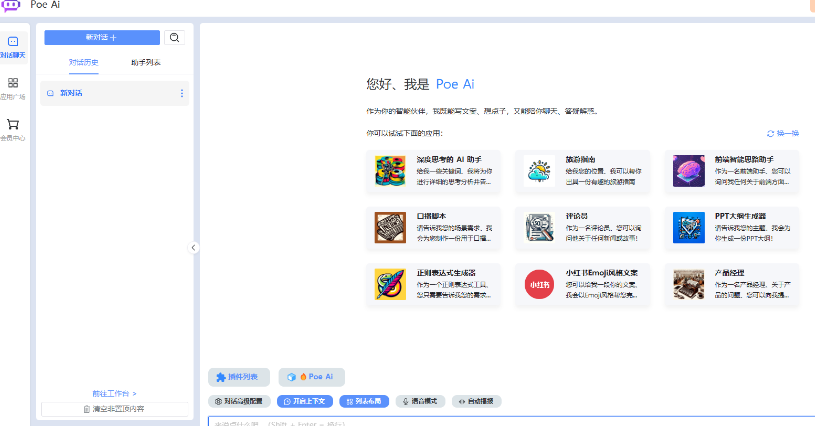Select the 前端智能思路助手 card title
The height and width of the screenshot is (426, 815).
pos(744,159)
